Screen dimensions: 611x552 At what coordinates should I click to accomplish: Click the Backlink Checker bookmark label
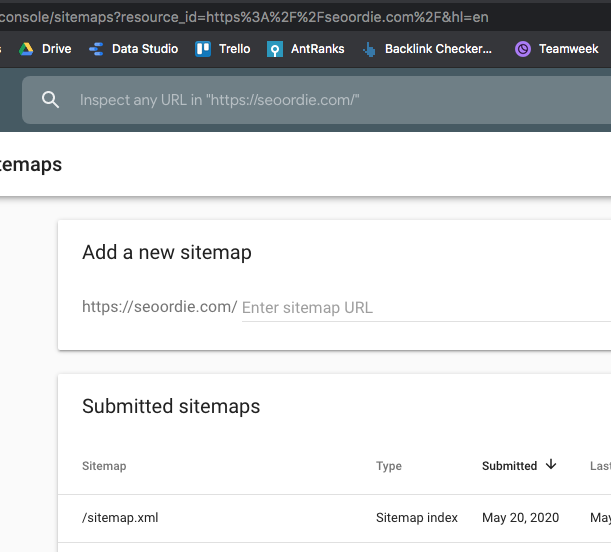tap(438, 49)
